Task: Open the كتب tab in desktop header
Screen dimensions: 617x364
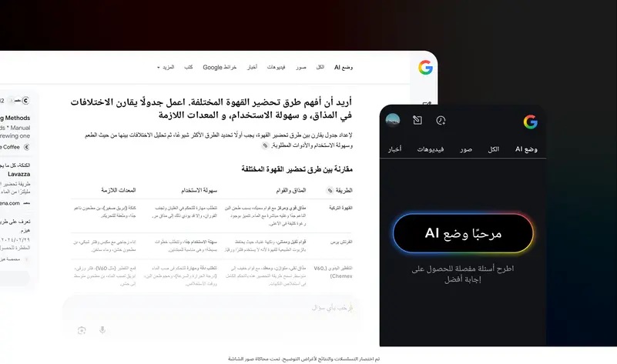Action: pos(188,68)
